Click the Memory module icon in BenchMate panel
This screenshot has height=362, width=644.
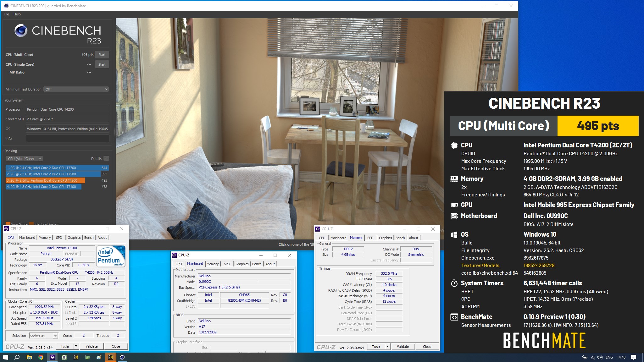pos(454,179)
